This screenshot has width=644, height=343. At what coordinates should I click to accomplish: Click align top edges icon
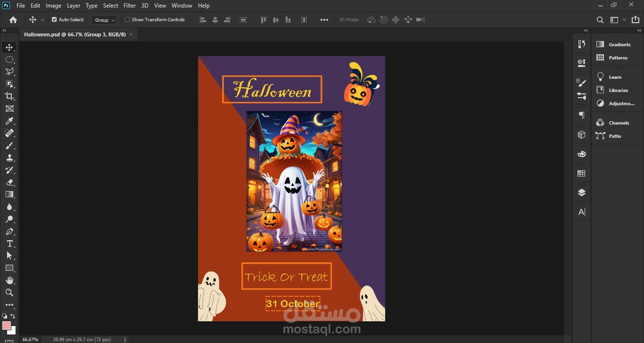(x=264, y=20)
